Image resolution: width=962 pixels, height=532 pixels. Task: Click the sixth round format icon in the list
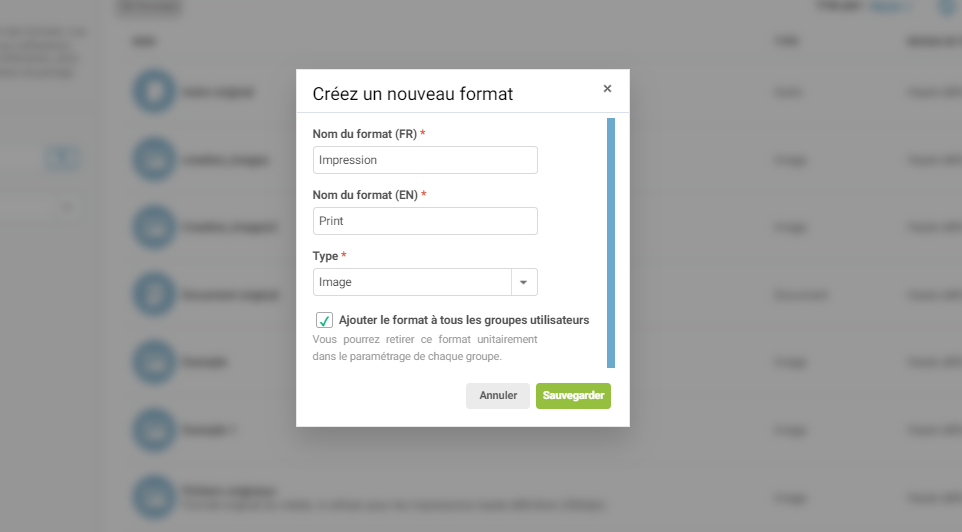point(154,428)
